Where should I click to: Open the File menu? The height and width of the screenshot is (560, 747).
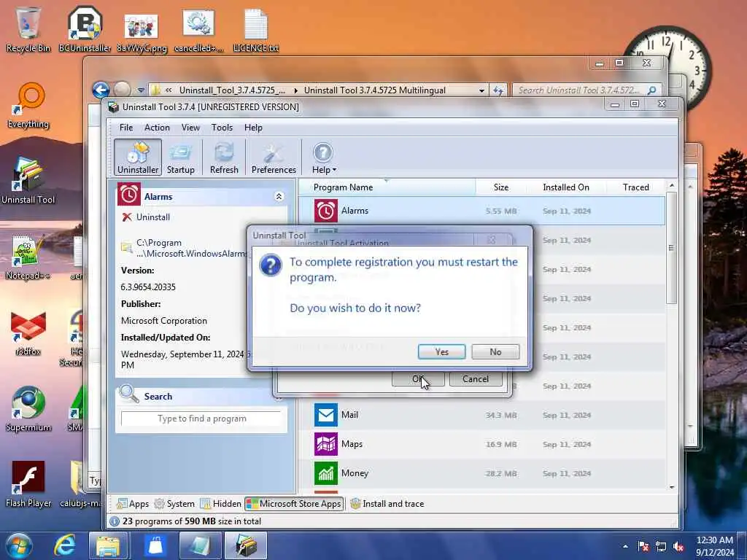coord(126,128)
